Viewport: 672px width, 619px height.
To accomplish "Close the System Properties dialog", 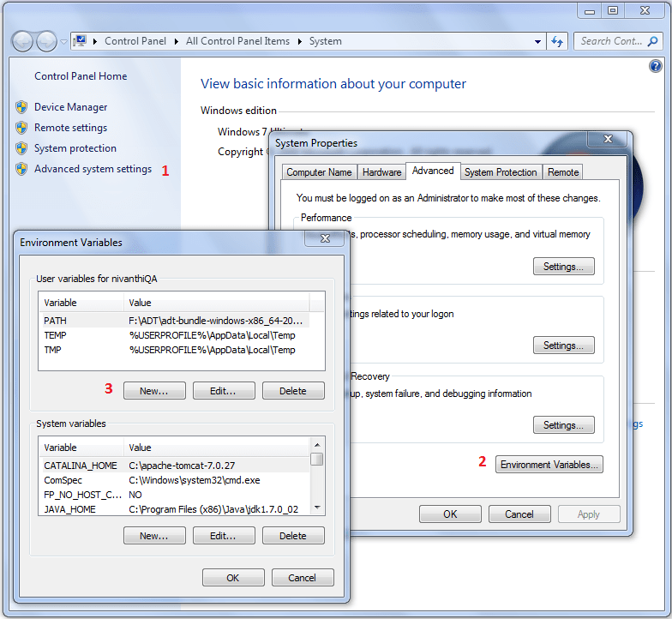I will click(x=608, y=139).
